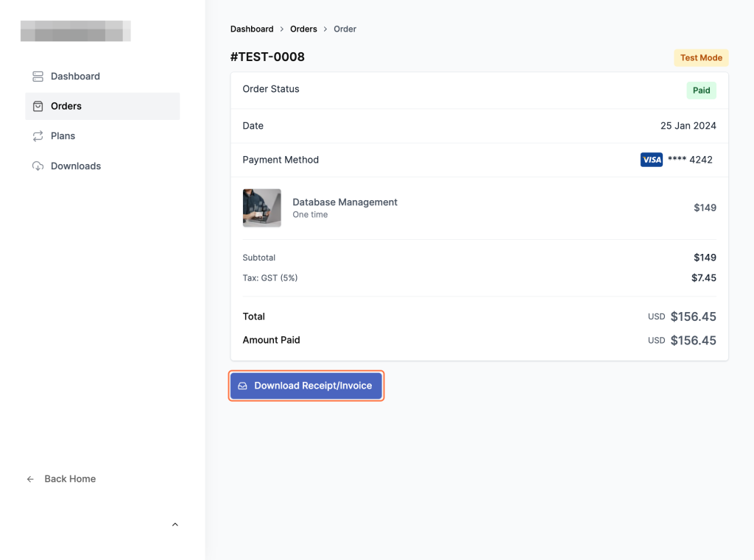Image resolution: width=754 pixels, height=560 pixels.
Task: Click the Order Status label
Action: click(x=271, y=89)
